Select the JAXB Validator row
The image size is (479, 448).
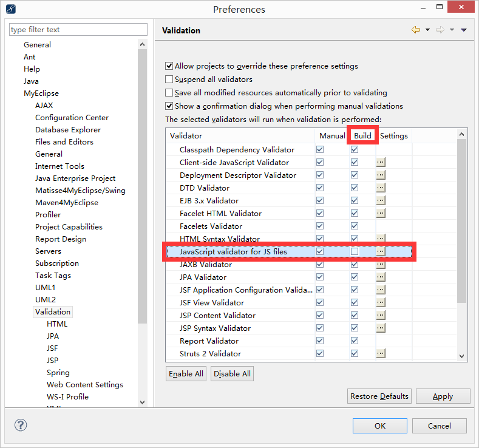pos(289,265)
